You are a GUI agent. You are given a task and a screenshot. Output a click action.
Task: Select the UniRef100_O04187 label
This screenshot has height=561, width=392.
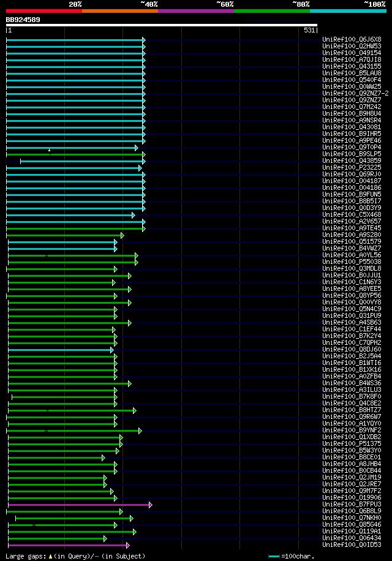point(352,181)
